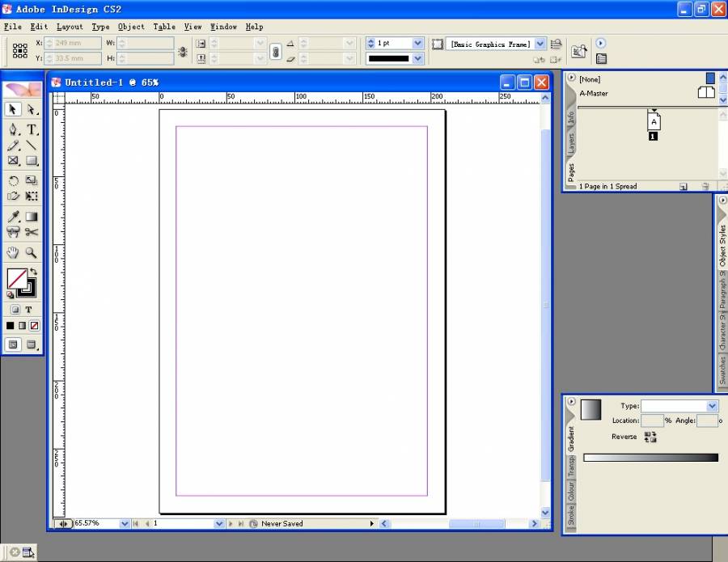The height and width of the screenshot is (562, 728).
Task: Open the stroke weight 1 pt dropdown
Action: pos(417,44)
